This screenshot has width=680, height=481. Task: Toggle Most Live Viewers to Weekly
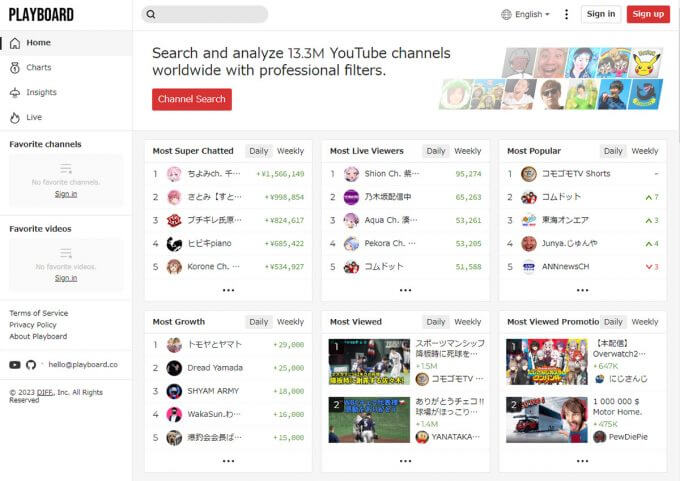click(467, 151)
